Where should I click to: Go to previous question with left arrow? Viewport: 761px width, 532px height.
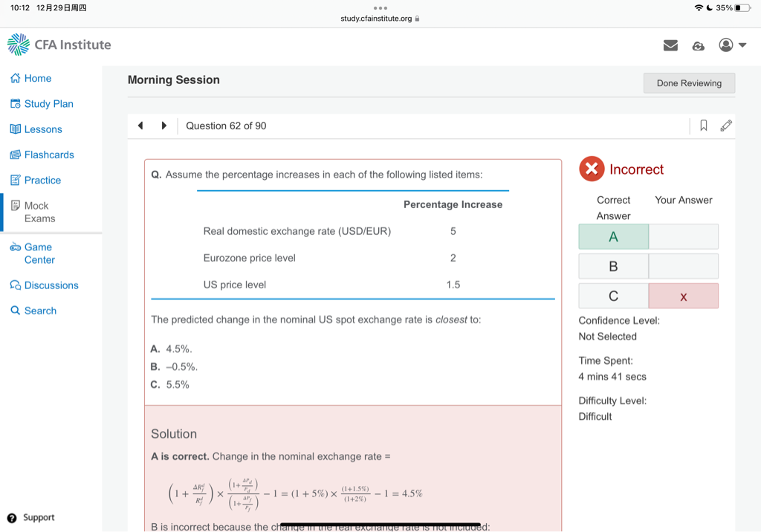pos(140,126)
